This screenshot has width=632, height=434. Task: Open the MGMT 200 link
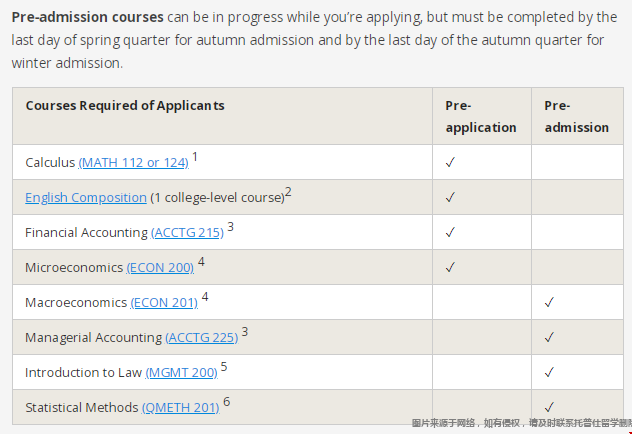(181, 372)
